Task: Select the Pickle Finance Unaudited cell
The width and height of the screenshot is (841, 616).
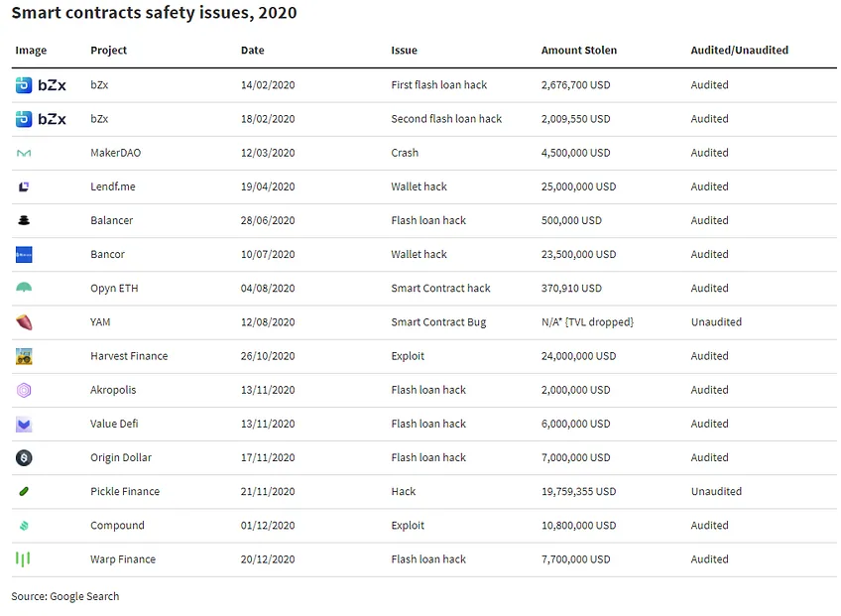Action: (716, 492)
